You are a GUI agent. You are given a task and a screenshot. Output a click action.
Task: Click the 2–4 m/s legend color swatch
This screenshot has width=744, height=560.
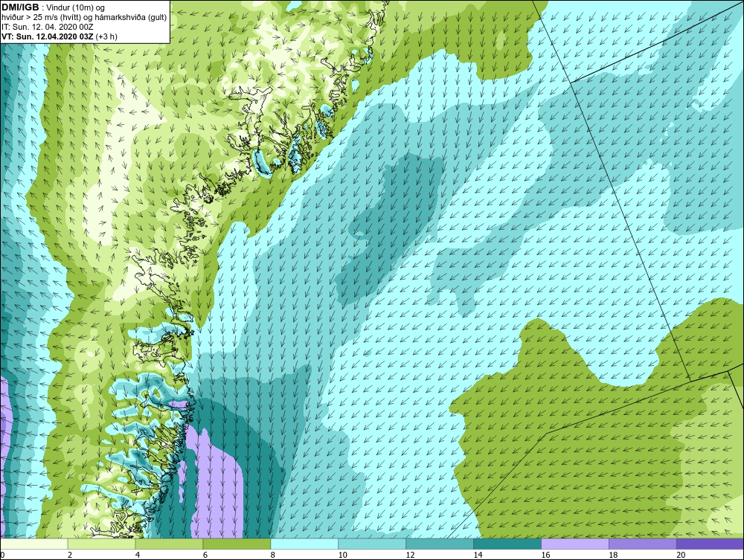pos(101,544)
